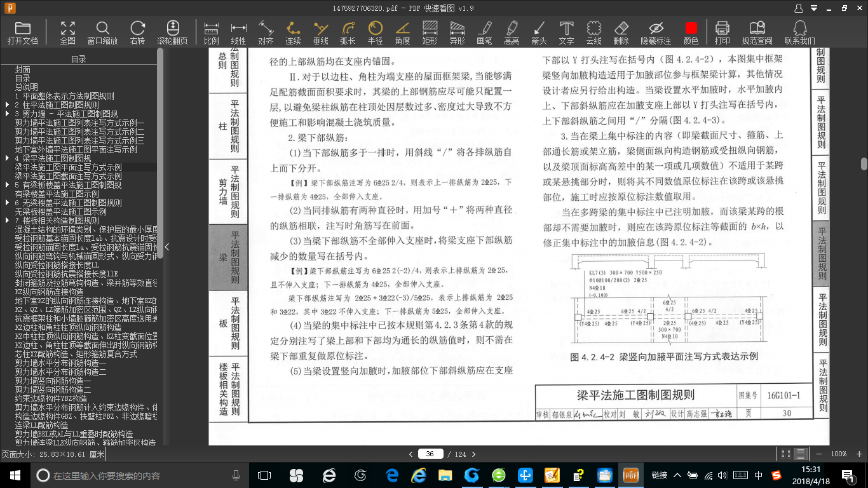Choose the 连续 continuous measure tool

293,32
